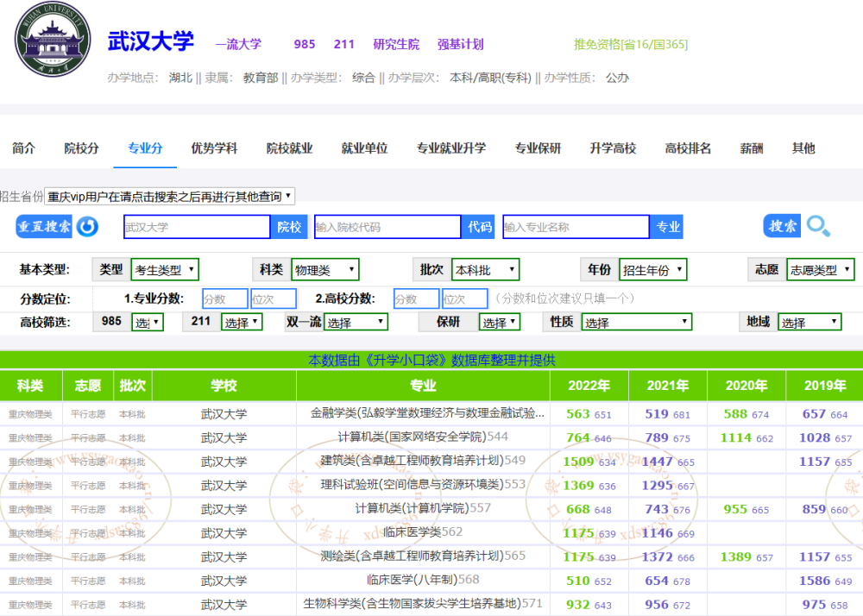Click the 研究生院 tag
This screenshot has width=863, height=616.
(x=396, y=44)
